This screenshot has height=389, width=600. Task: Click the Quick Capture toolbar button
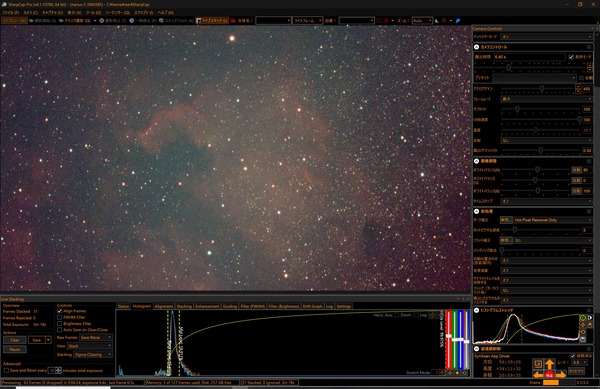pyautogui.click(x=75, y=21)
